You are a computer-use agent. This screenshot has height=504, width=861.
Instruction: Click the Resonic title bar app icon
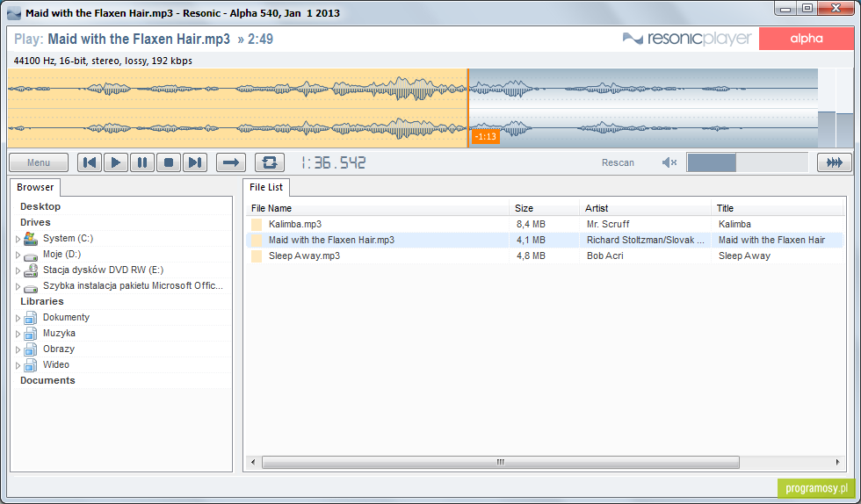pos(14,13)
